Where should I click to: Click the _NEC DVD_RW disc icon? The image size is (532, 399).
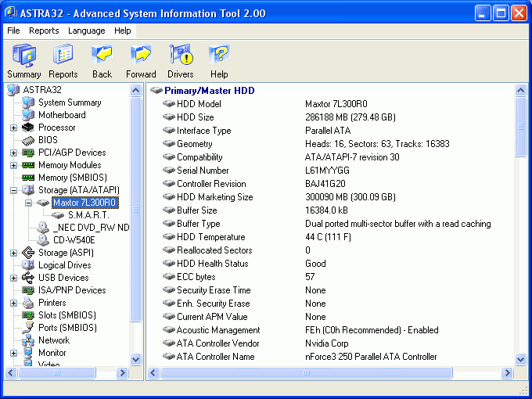pos(43,228)
